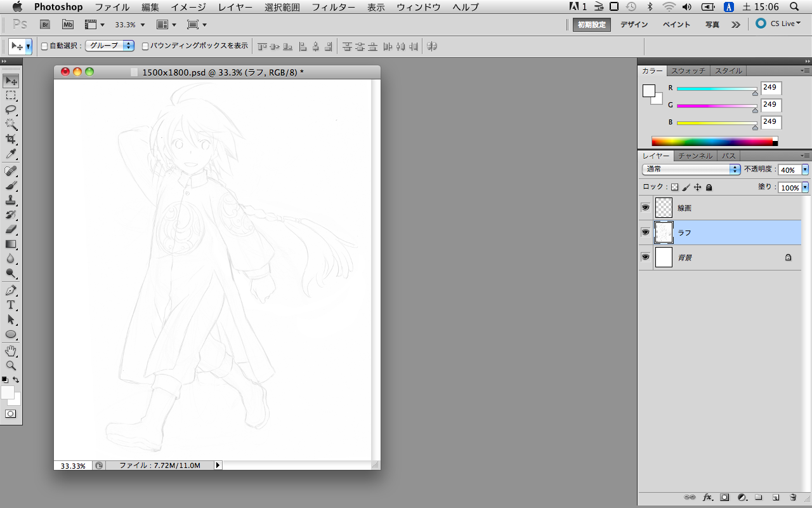
Task: Create a new layer from Layers panel
Action: pos(775,497)
